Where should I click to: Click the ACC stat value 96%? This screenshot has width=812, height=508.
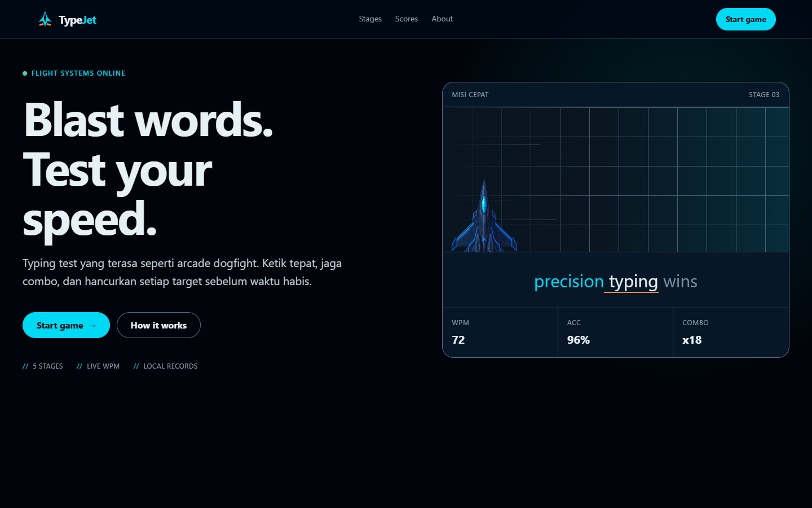pos(579,340)
